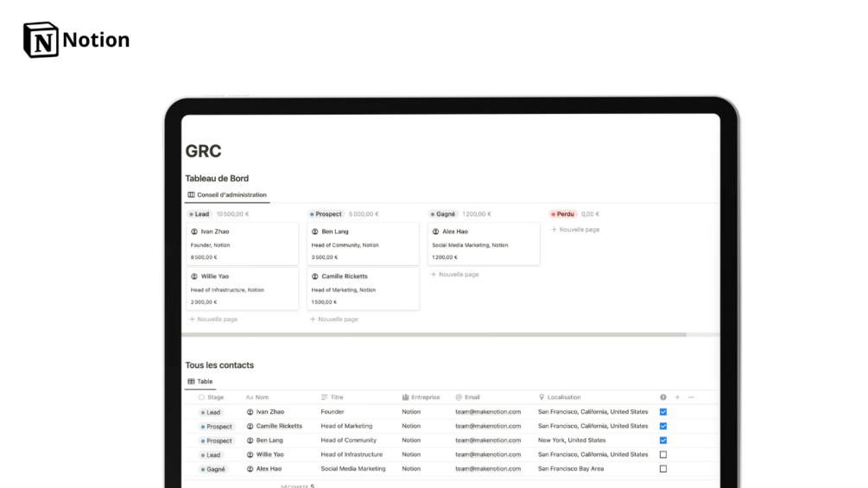The image size is (868, 488).
Task: Select the Perdu column group tag
Action: click(x=562, y=214)
